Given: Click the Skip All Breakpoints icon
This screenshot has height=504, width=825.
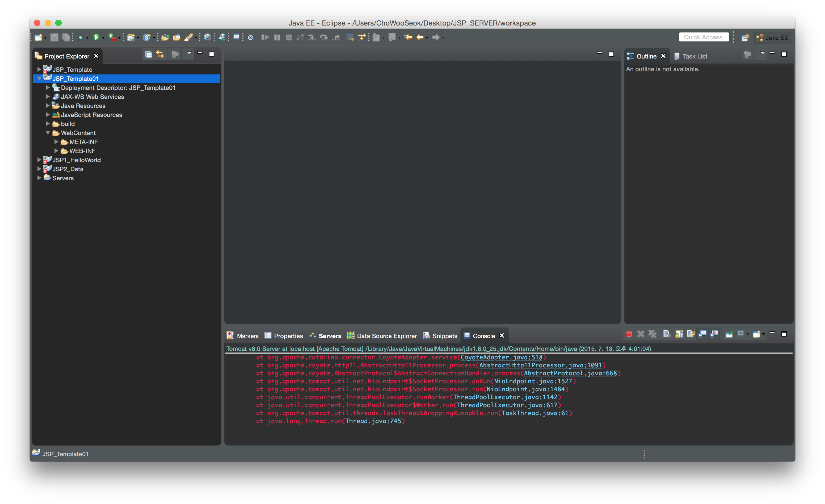Looking at the screenshot, I should [x=250, y=37].
